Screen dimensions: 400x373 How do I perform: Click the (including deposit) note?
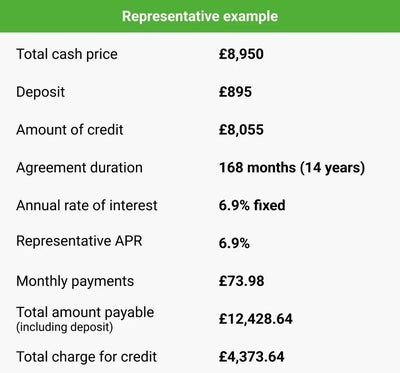point(65,327)
